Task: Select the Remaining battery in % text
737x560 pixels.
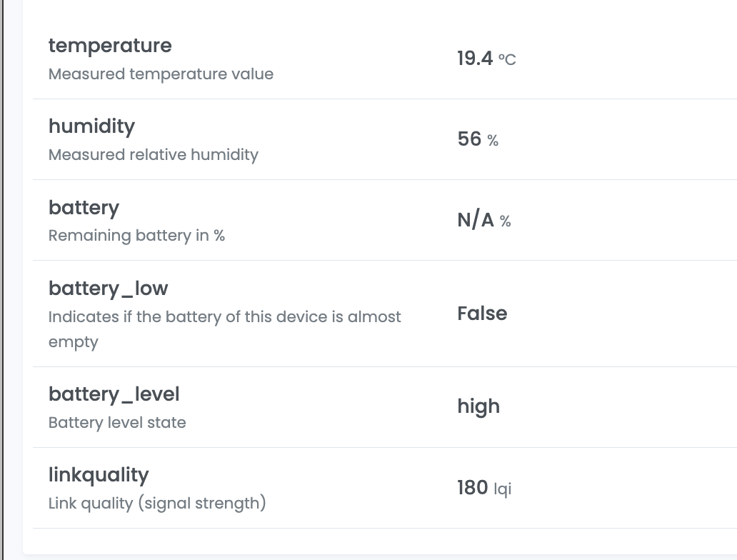Action: point(136,235)
